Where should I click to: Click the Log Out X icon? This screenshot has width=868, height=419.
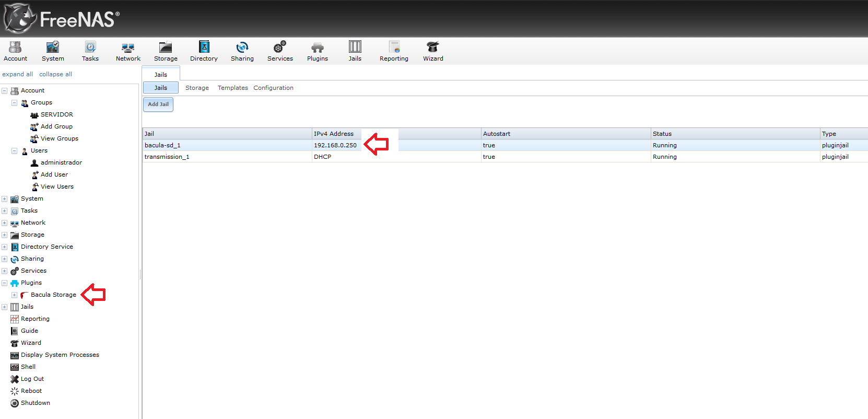point(15,379)
